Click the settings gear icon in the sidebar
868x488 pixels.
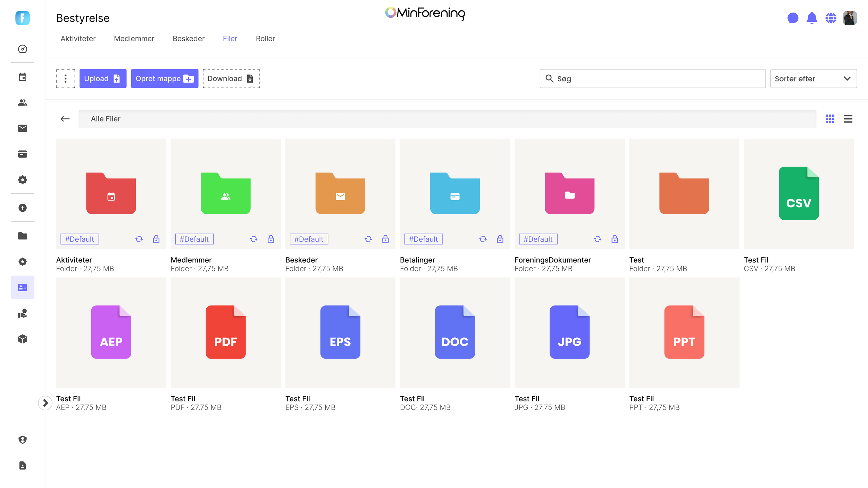(x=22, y=180)
